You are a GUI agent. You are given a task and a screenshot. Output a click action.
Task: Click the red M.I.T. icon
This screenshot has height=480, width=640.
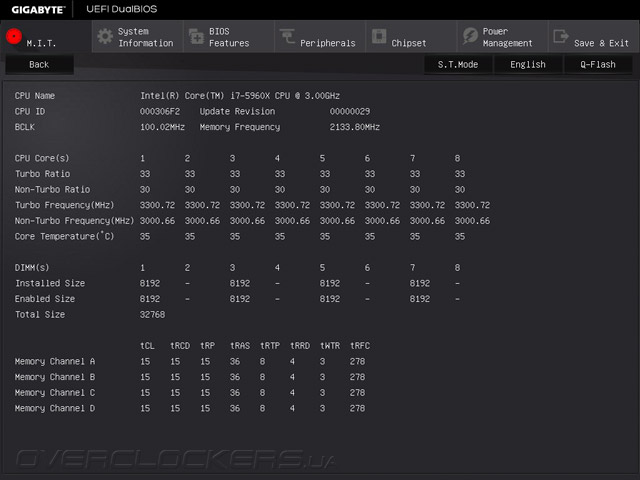14,36
